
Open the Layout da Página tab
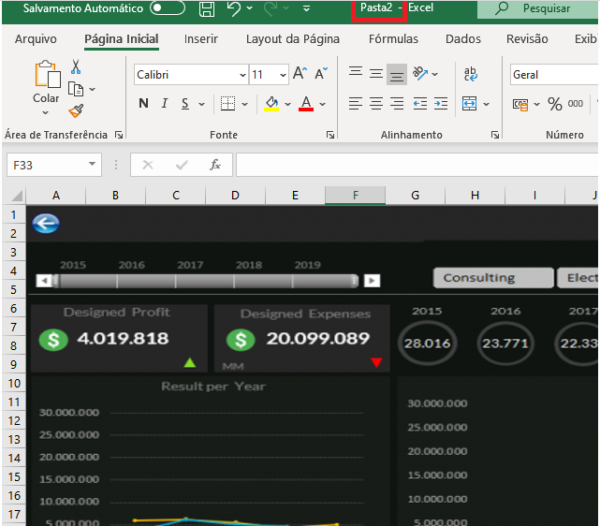292,39
